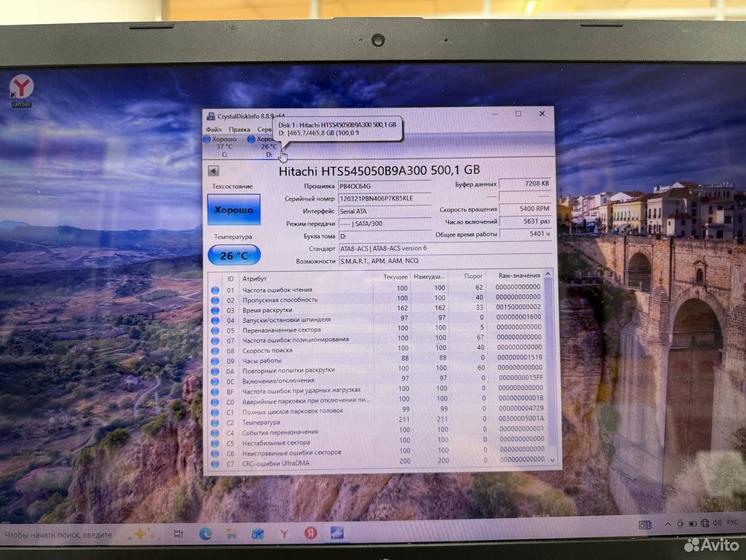Screen dimensions: 746x560
Task: Click status circle for CRC-ошибки UltraDMA row
Action: click(215, 464)
